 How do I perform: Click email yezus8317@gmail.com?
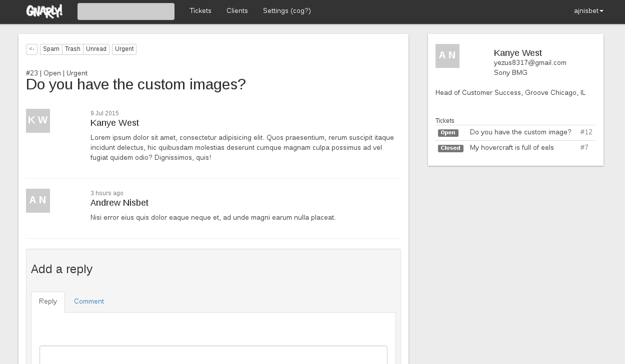pyautogui.click(x=530, y=63)
